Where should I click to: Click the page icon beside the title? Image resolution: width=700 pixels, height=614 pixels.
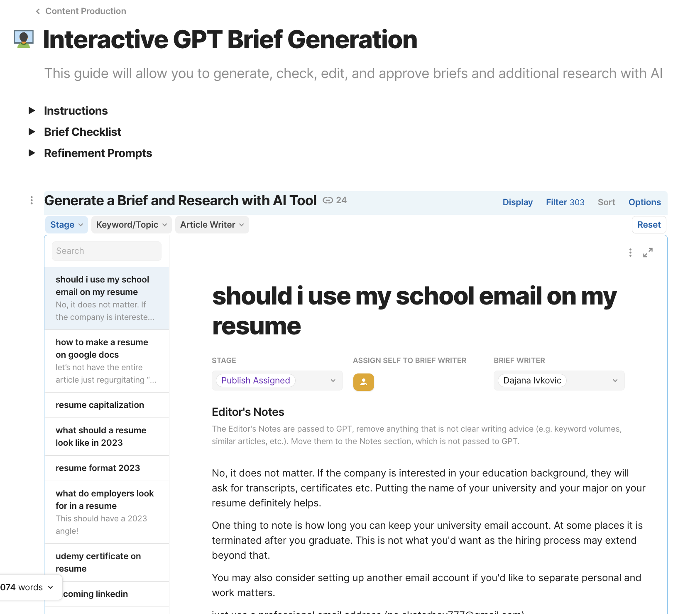pos(24,39)
